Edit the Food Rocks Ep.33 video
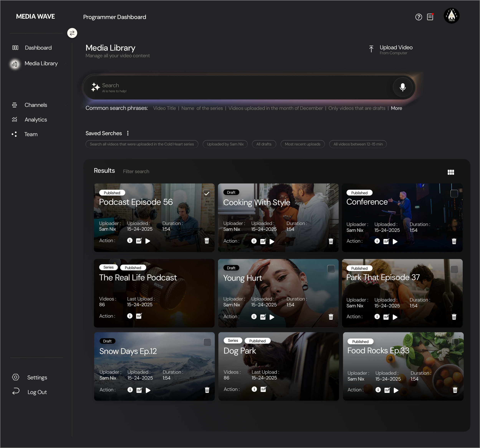This screenshot has height=448, width=480. click(x=387, y=390)
